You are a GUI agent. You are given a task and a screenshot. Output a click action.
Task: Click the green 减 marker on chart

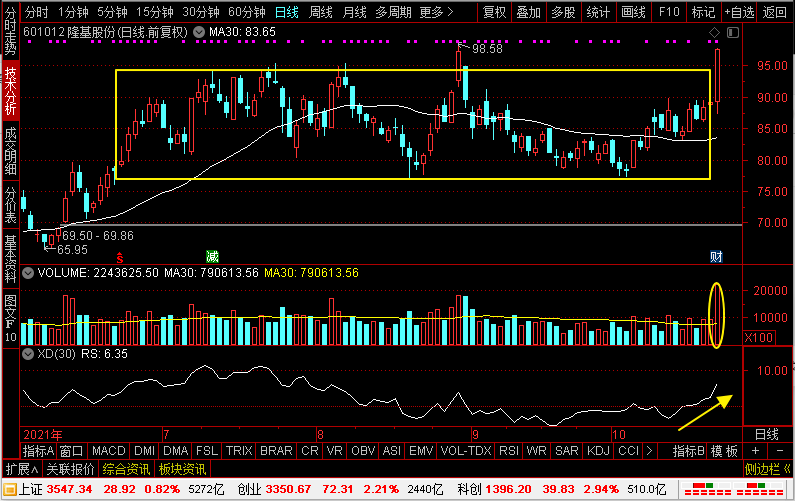click(x=211, y=256)
